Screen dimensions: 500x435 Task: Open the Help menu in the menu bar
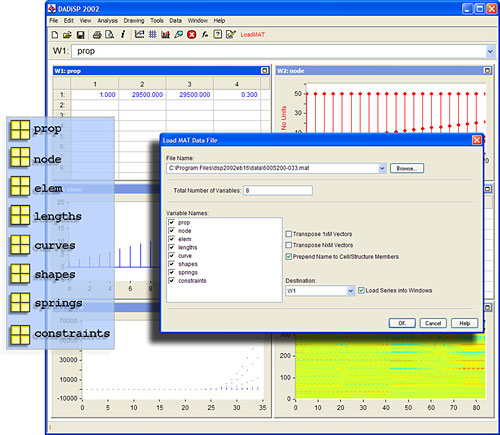pos(219,21)
